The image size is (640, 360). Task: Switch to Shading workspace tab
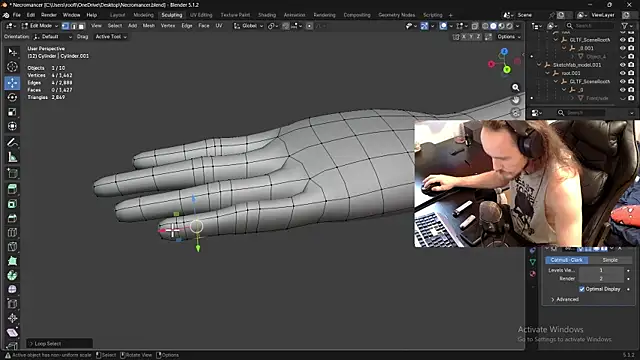267,15
